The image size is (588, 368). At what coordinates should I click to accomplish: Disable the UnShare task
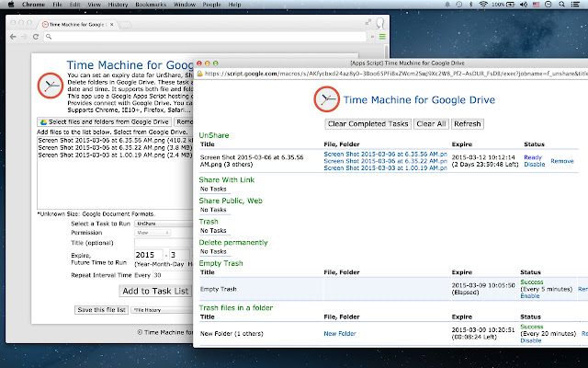click(535, 165)
